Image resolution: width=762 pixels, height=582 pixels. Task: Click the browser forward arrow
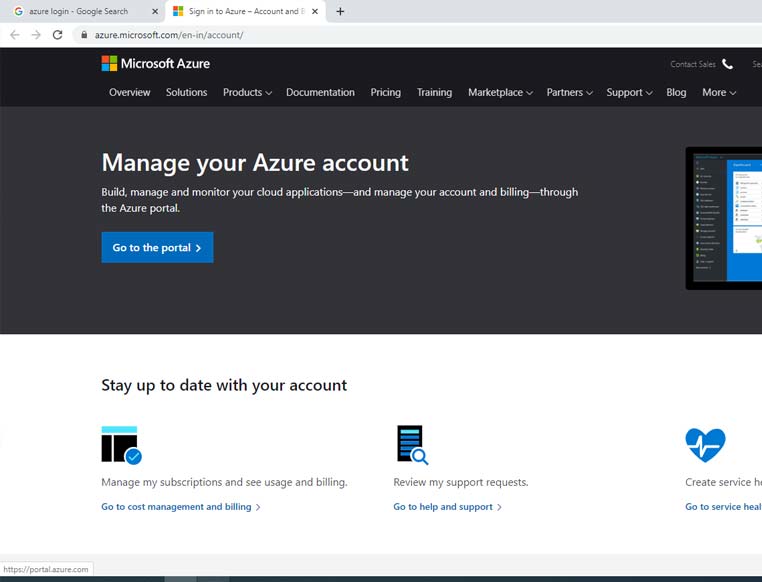point(36,35)
